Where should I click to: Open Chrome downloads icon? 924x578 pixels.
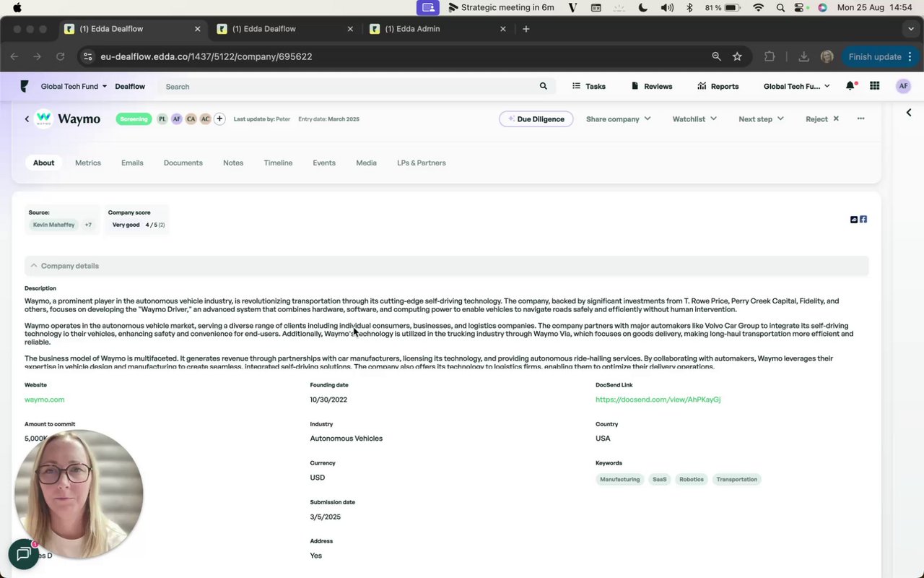803,56
